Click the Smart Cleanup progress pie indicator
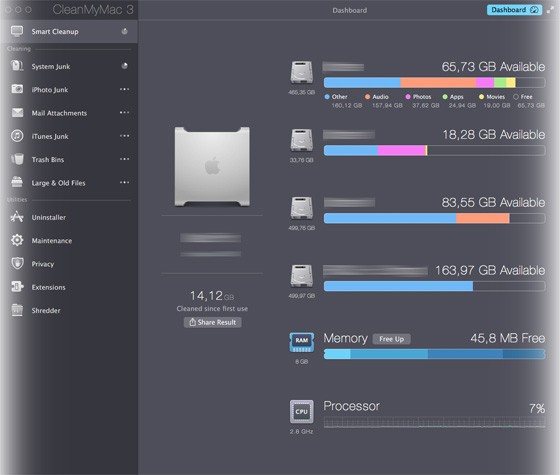Screen dimensions: 560x475 pyautogui.click(x=124, y=31)
